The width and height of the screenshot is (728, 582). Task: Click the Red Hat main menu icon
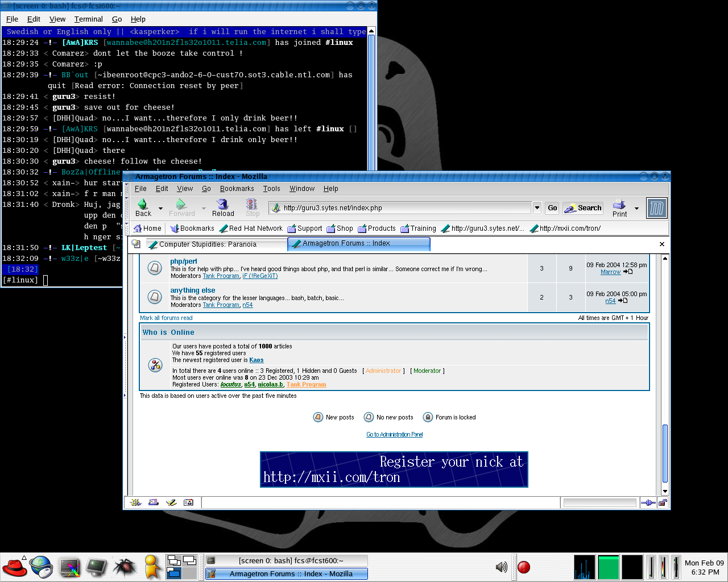pos(15,567)
